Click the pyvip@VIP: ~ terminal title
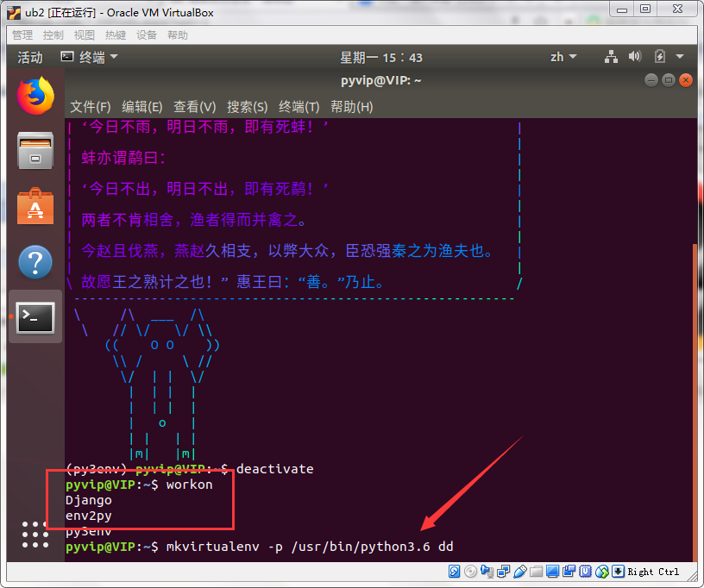Image resolution: width=704 pixels, height=588 pixels. [x=380, y=81]
